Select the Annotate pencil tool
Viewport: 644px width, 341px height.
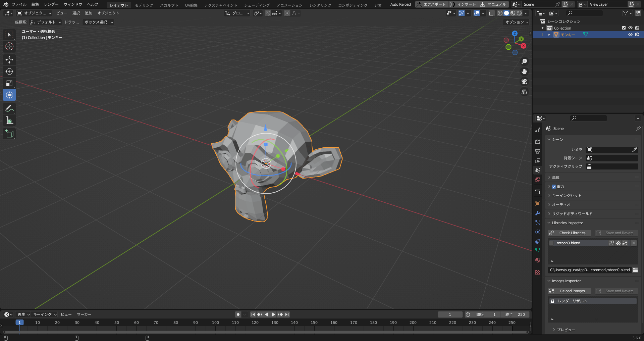(9, 108)
